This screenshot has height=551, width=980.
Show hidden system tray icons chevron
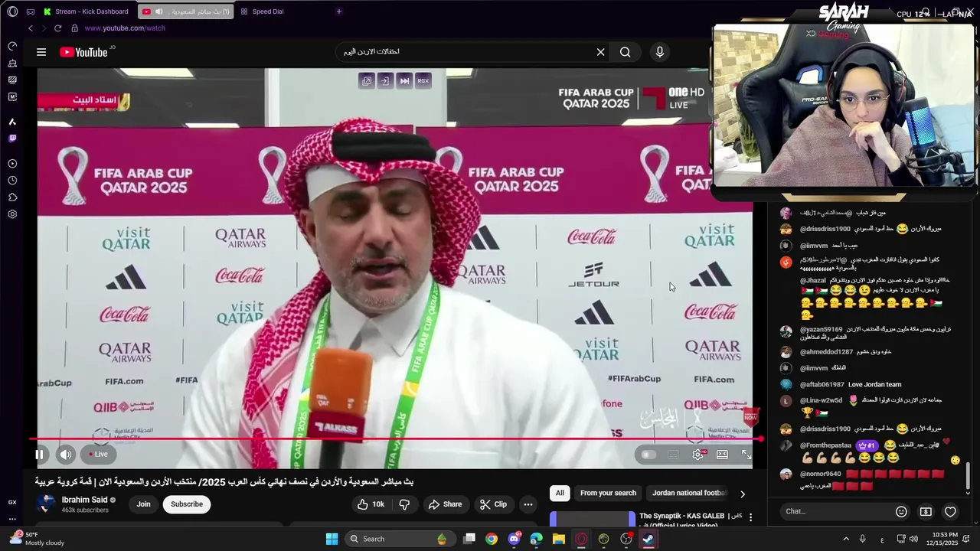[846, 540]
